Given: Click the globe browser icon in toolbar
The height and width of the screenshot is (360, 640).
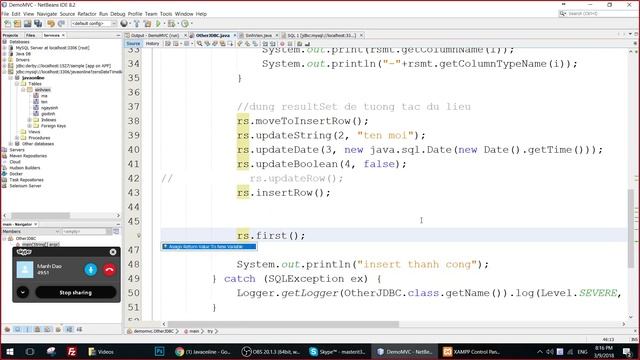Looking at the screenshot, I should pos(124,24).
